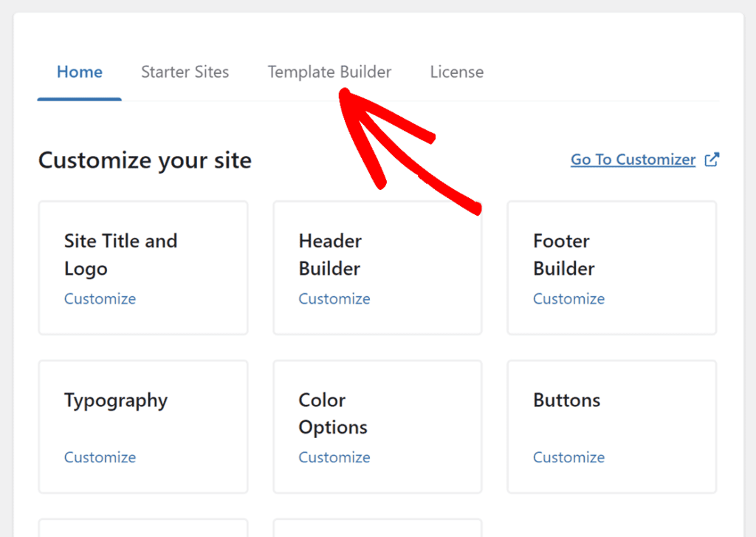756x537 pixels.
Task: Click Customize under Buttons
Action: point(568,458)
